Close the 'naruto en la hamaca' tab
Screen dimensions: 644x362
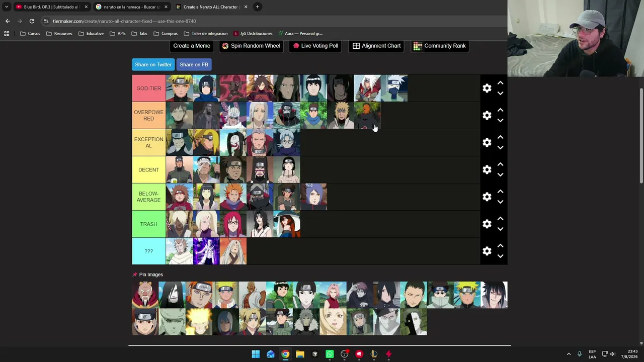coord(166,7)
